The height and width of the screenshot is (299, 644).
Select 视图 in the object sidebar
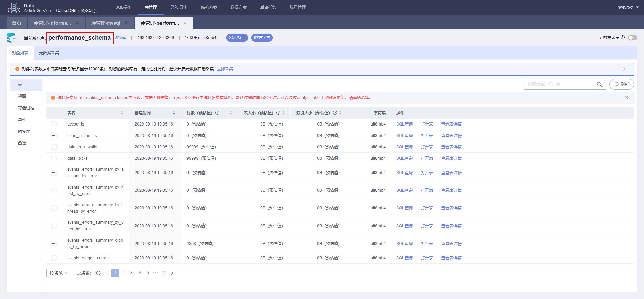22,96
